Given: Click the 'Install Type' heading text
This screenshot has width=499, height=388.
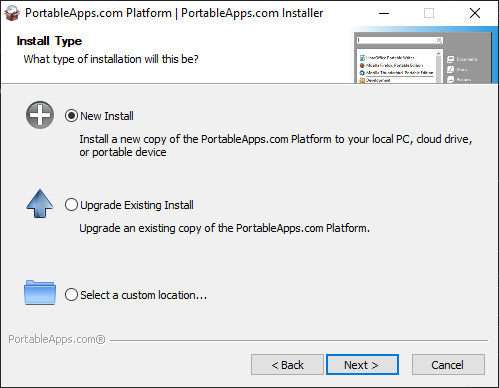Looking at the screenshot, I should coord(49,41).
